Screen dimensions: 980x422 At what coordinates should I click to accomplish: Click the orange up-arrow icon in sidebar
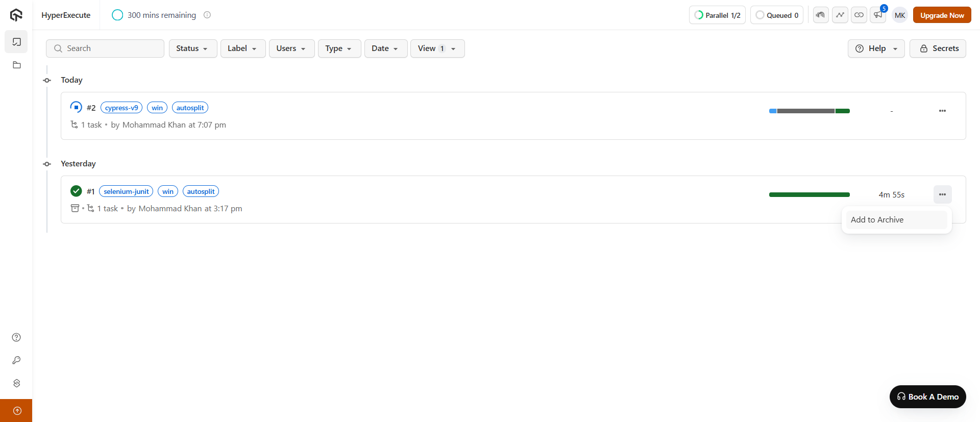click(16, 411)
